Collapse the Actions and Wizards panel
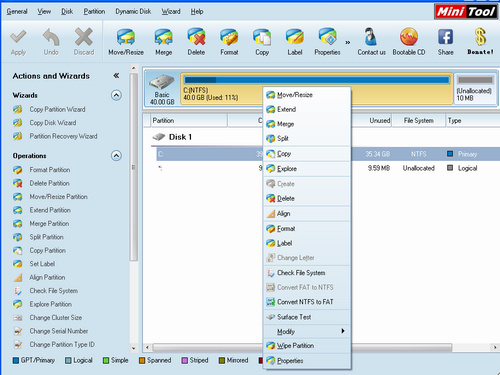This screenshot has height=375, width=500. point(116,76)
